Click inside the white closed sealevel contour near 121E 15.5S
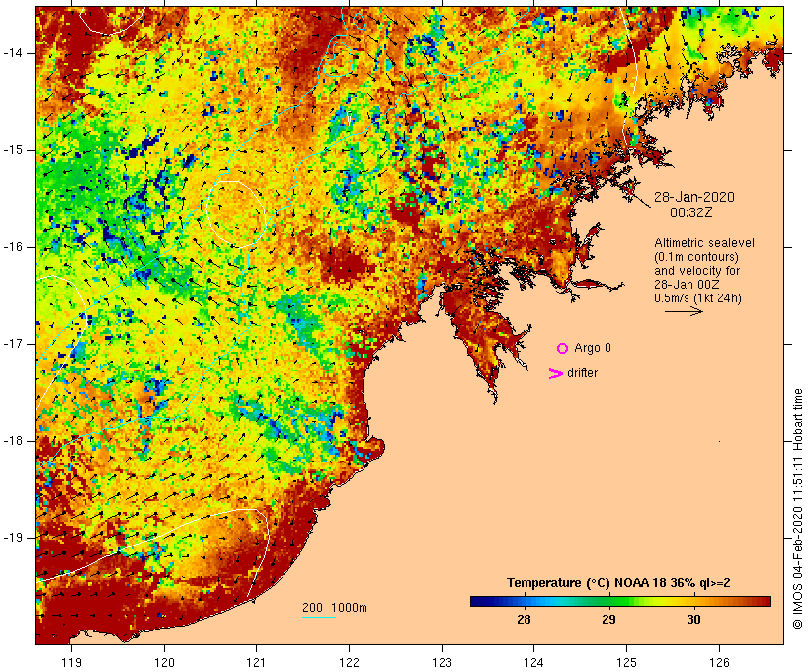This screenshot has height=672, width=810. click(x=236, y=213)
